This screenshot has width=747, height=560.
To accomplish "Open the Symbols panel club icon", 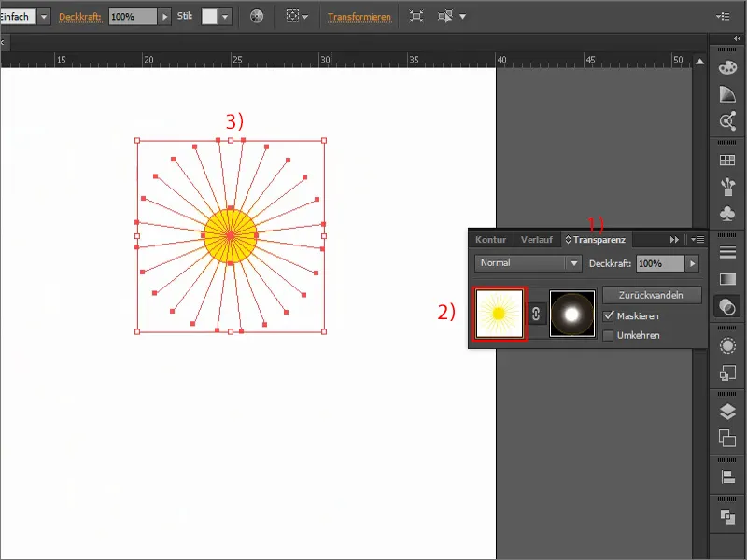I will [x=727, y=214].
